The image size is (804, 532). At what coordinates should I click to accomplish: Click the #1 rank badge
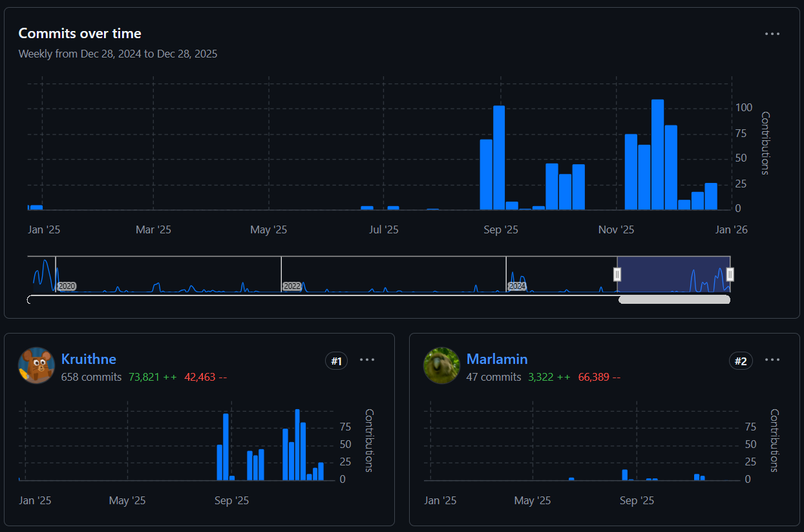[x=336, y=361]
